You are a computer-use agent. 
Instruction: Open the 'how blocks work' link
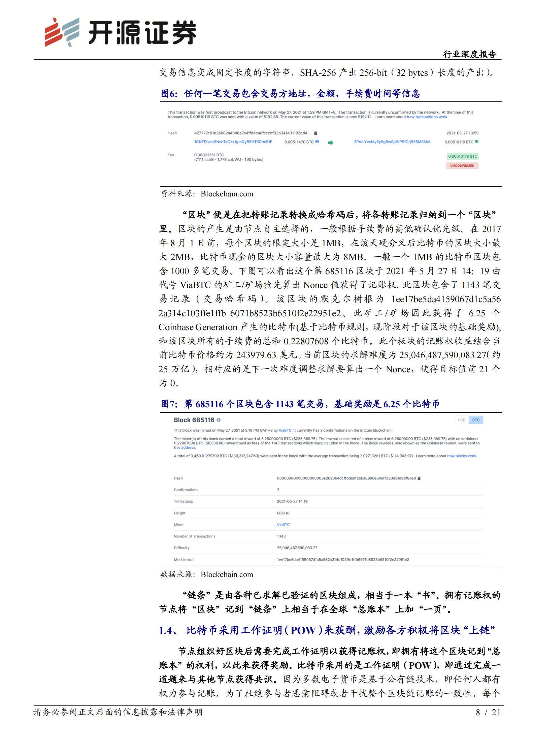[x=462, y=456]
